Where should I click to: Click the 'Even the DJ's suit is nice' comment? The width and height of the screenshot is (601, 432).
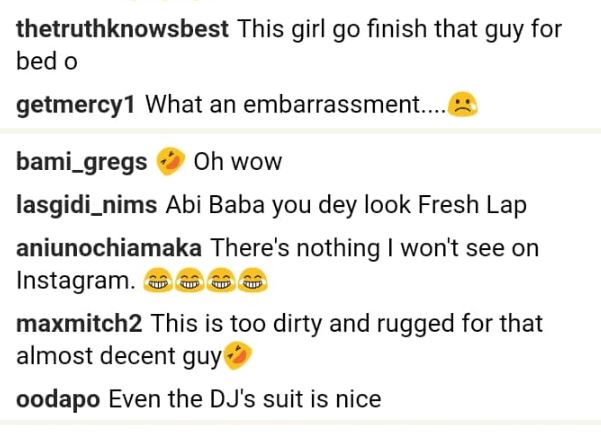click(x=244, y=399)
